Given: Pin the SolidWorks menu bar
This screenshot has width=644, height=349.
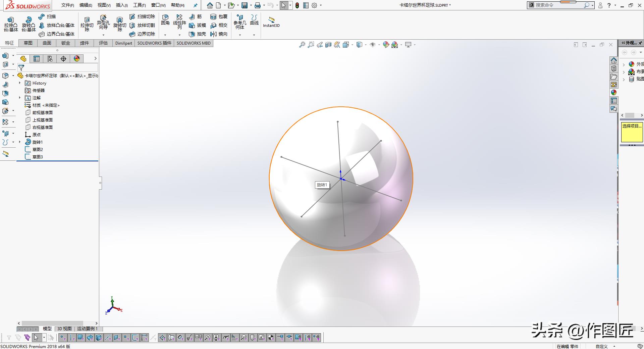Looking at the screenshot, I should [196, 5].
